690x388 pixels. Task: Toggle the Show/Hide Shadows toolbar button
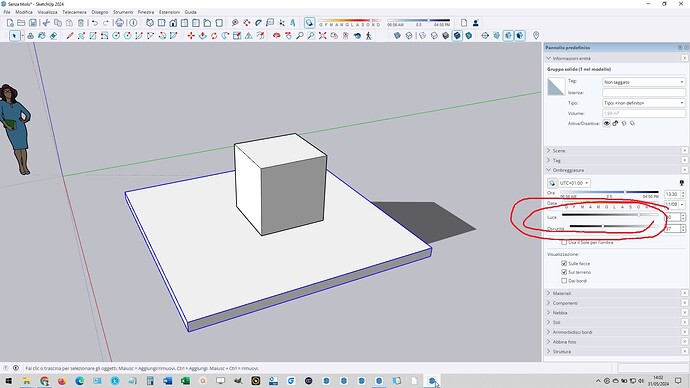tap(309, 23)
